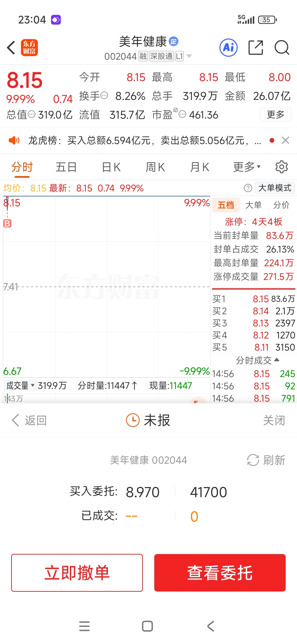The width and height of the screenshot is (297, 644).
Task: Tap the intraday price chart area
Action: point(107,287)
